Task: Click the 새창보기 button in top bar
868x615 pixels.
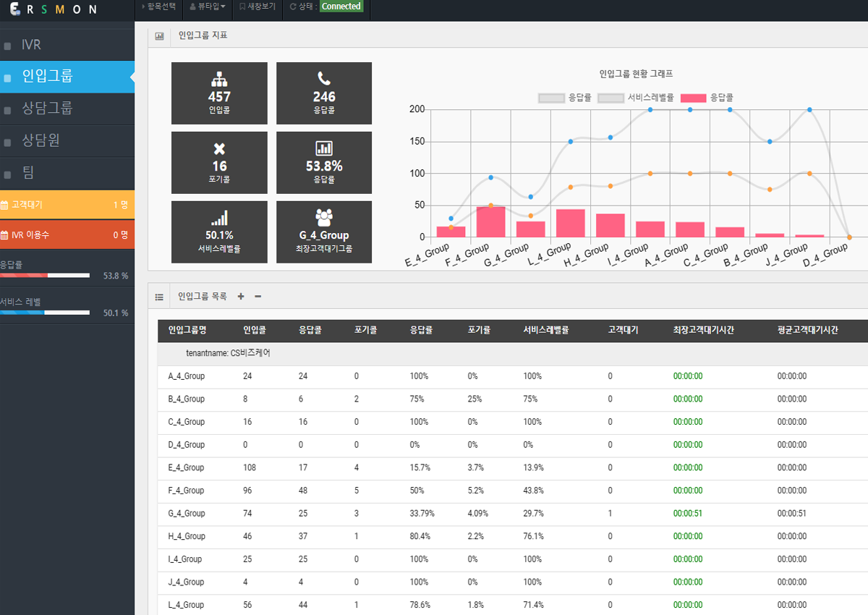Action: click(257, 7)
